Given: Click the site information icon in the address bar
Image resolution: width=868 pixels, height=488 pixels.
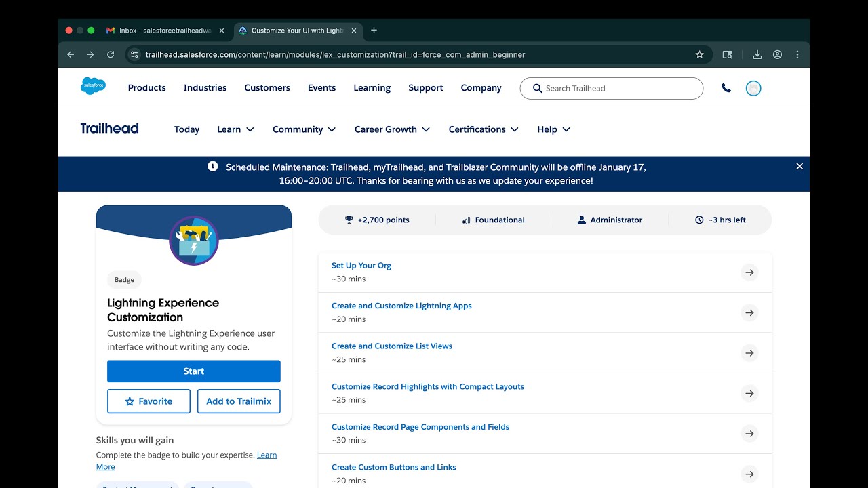Looking at the screenshot, I should (x=134, y=54).
